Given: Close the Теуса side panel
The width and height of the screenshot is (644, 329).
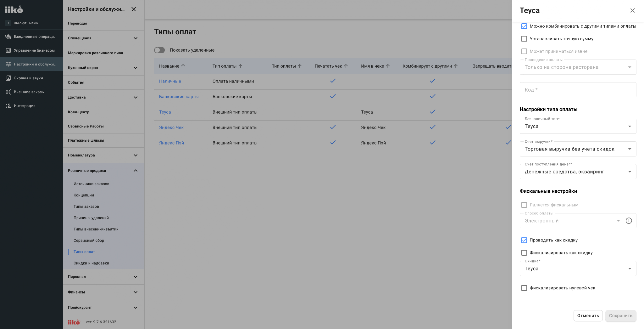Looking at the screenshot, I should pyautogui.click(x=632, y=10).
